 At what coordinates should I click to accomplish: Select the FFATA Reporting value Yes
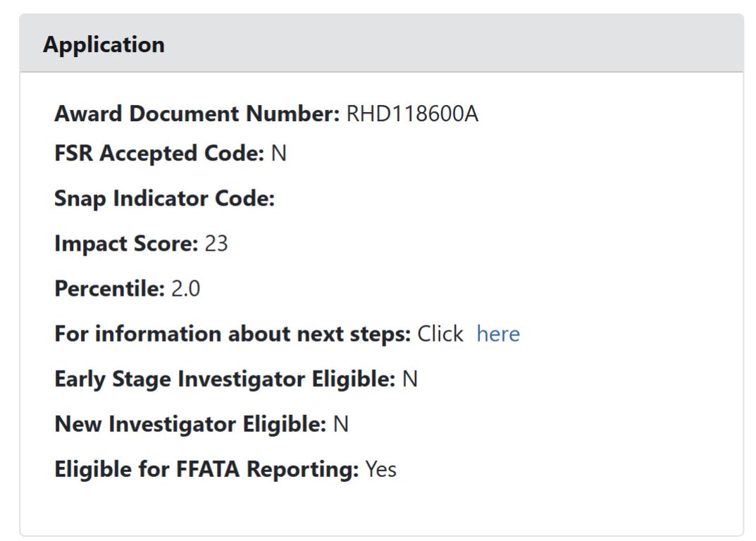(x=381, y=469)
